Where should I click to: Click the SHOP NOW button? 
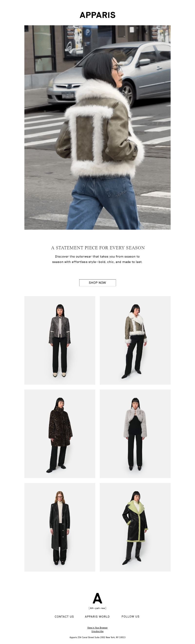(x=97, y=282)
